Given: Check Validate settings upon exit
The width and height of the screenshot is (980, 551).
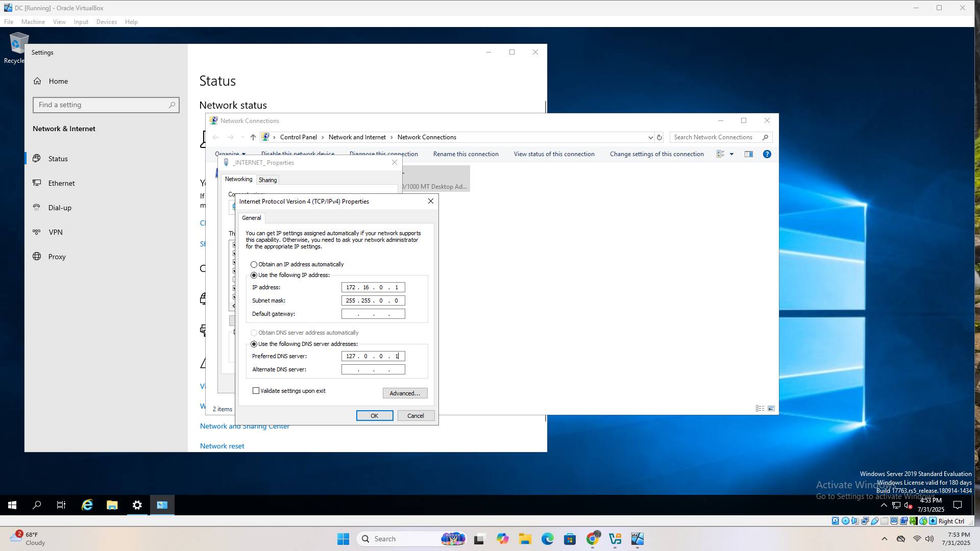Looking at the screenshot, I should 256,391.
